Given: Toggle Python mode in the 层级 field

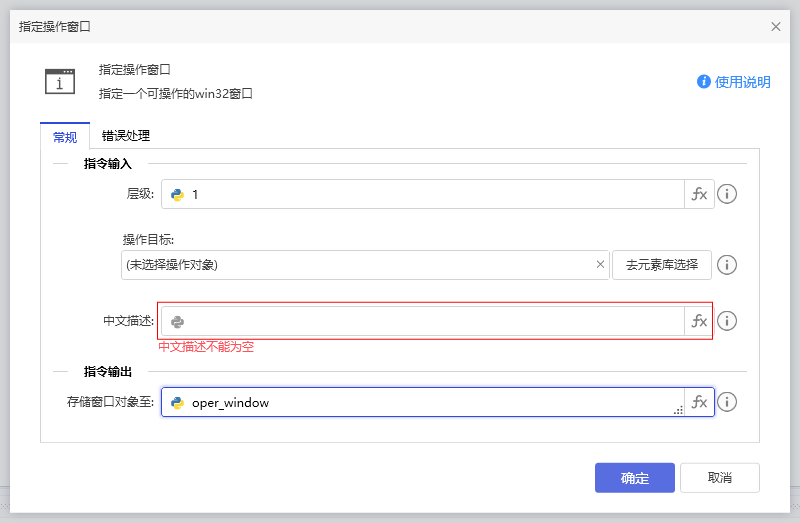Looking at the screenshot, I should point(177,195).
